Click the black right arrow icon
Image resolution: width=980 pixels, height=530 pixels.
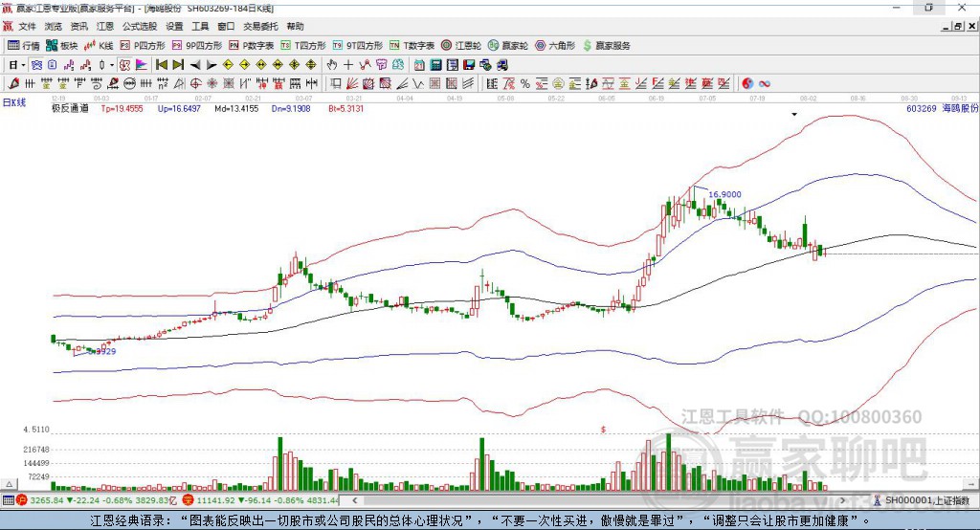click(212, 65)
